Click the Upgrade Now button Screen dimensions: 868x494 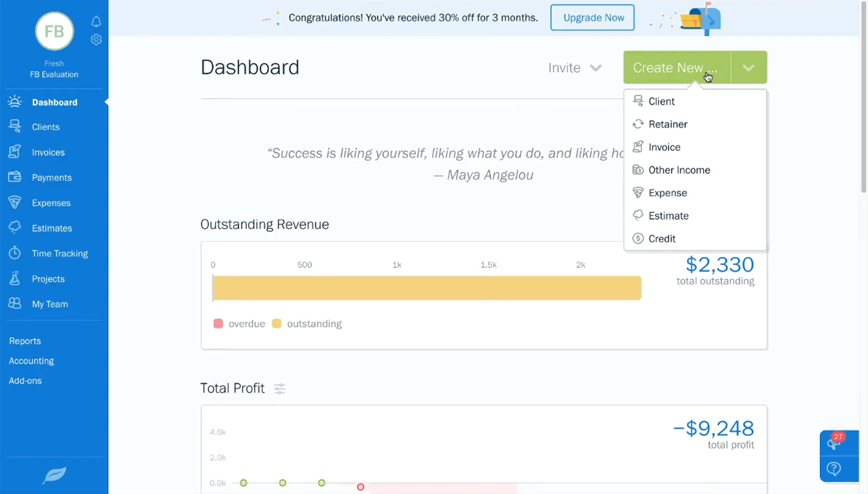[x=592, y=17]
